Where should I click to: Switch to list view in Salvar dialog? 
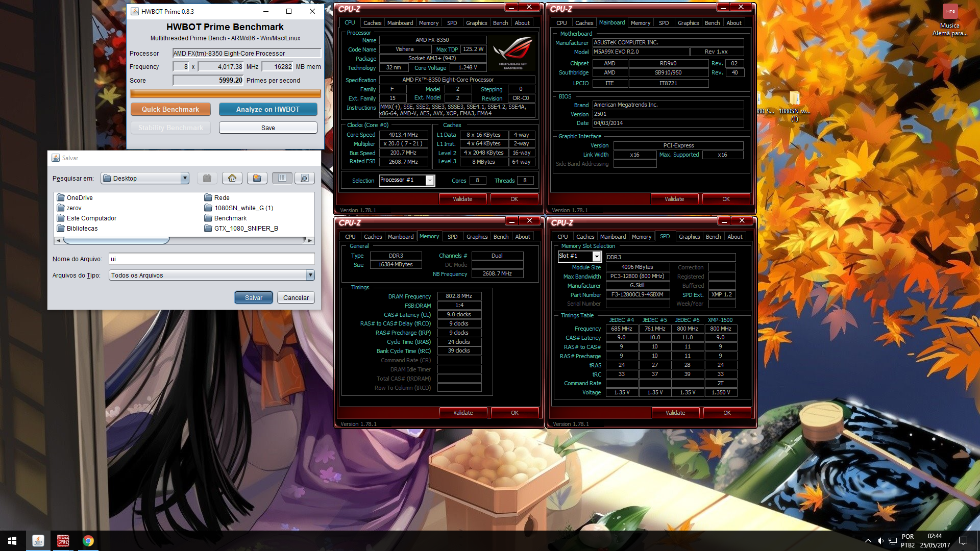point(282,178)
